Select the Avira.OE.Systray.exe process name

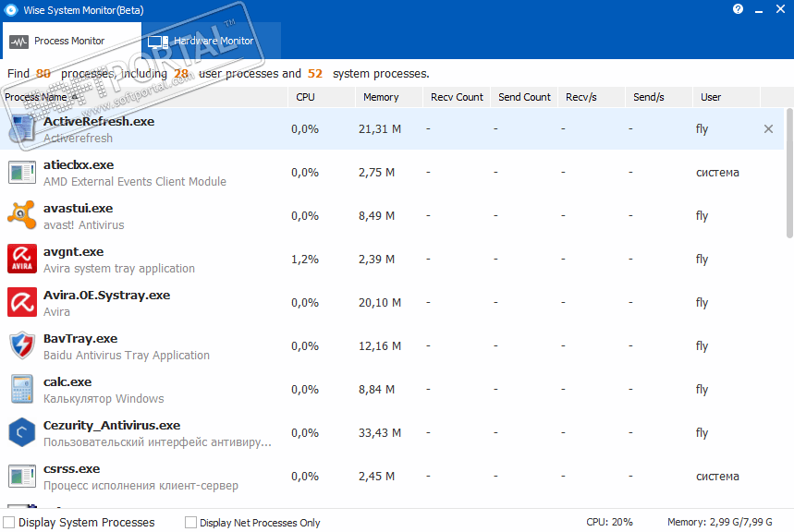tap(107, 296)
